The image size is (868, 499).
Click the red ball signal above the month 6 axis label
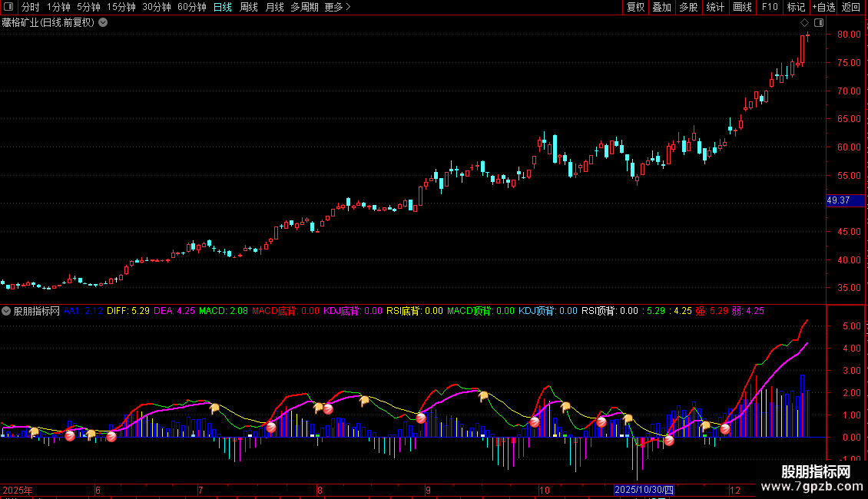click(111, 437)
